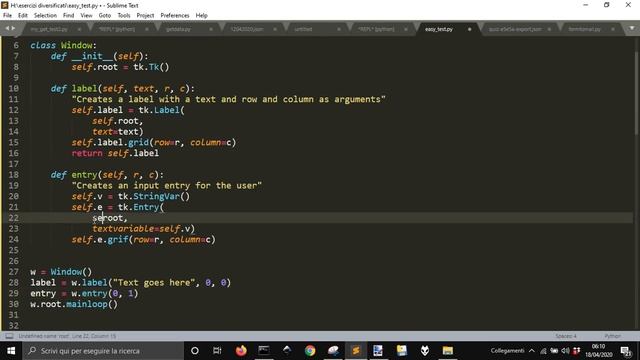The height and width of the screenshot is (360, 640).
Task: Click the volume speaker icon in tray
Action: pos(565,351)
